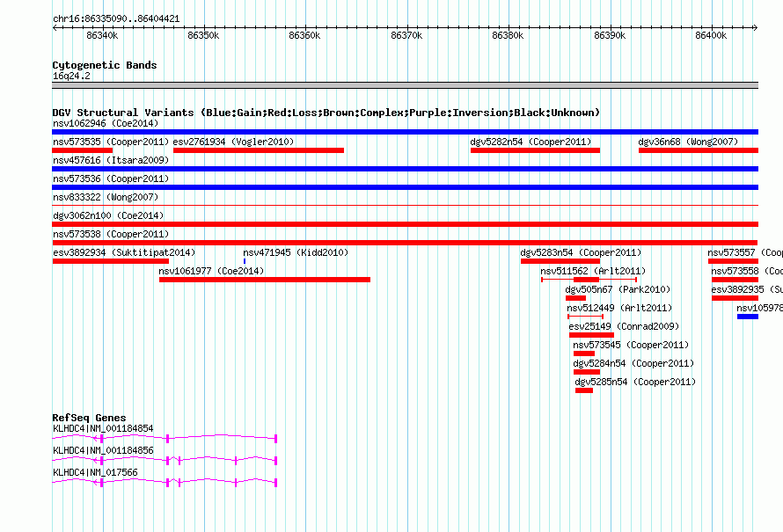Select the 86380k ruler position label

pyautogui.click(x=508, y=35)
